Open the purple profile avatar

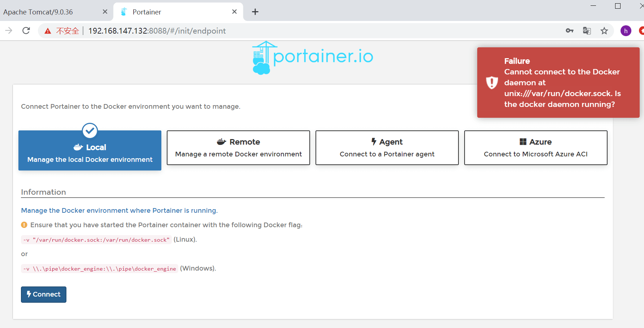tap(626, 31)
